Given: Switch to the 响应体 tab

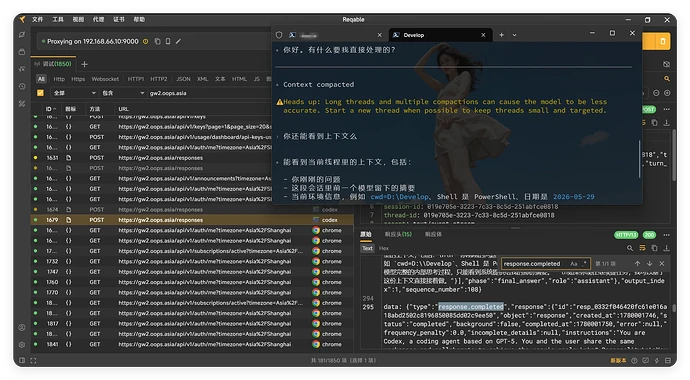Looking at the screenshot, I should (433, 234).
